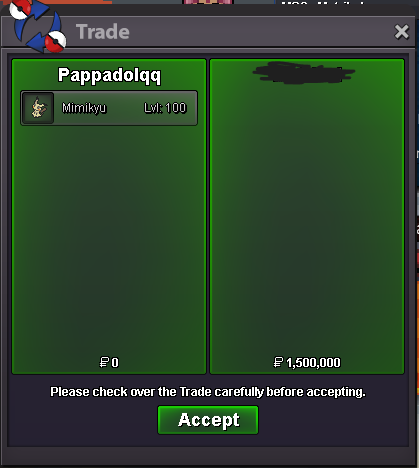
Task: Click the check Trade carefully warning text
Action: 208,392
